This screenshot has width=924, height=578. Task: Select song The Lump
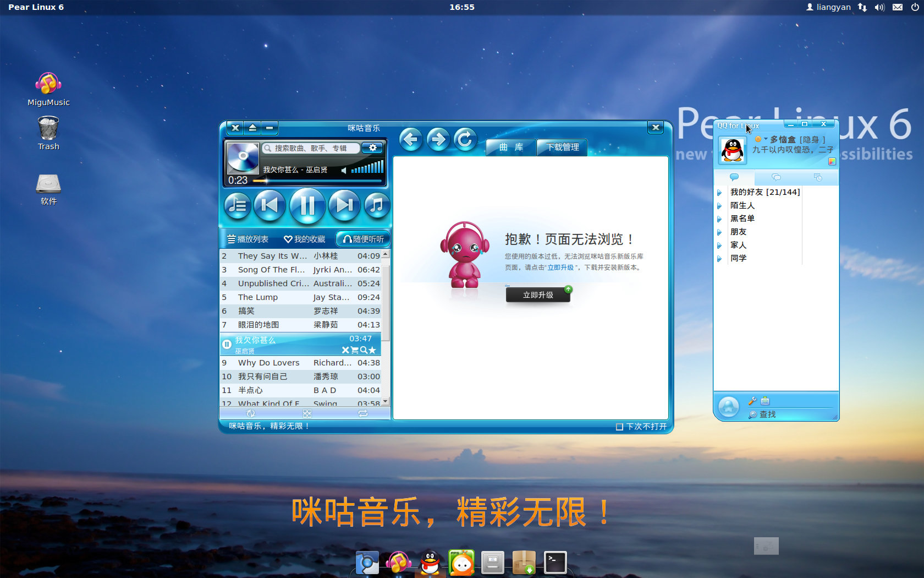tap(300, 297)
